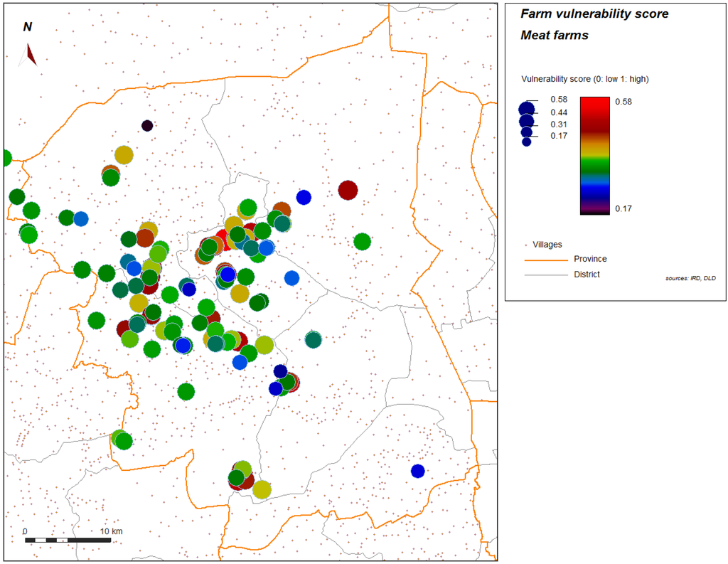Click the small dark purple farm circle in the northwest

click(147, 125)
